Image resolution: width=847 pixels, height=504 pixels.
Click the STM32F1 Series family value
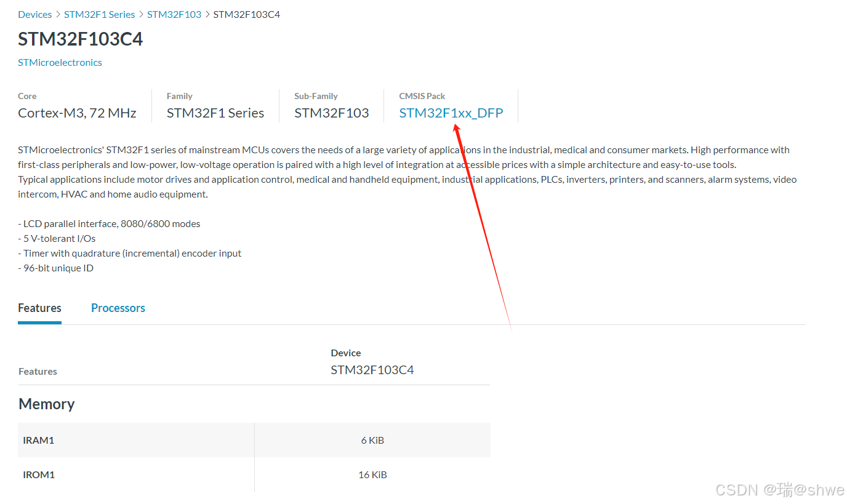(215, 113)
